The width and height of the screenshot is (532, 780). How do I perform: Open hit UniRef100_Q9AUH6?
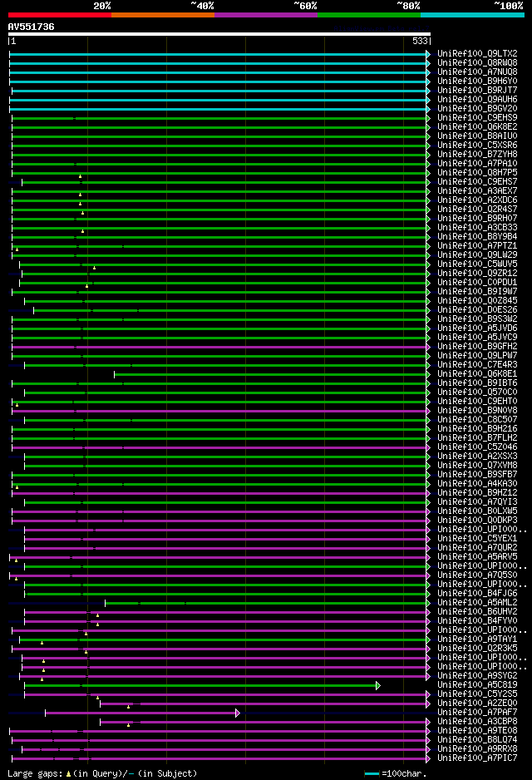click(477, 100)
